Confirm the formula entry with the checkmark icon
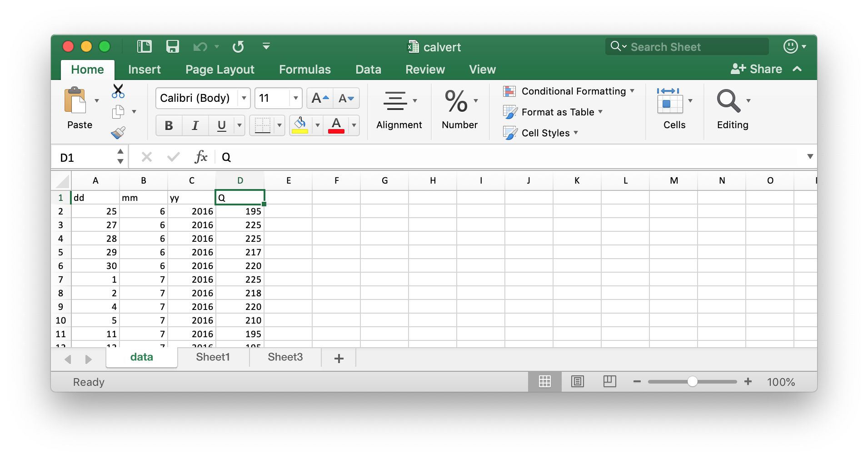This screenshot has height=459, width=868. (173, 157)
